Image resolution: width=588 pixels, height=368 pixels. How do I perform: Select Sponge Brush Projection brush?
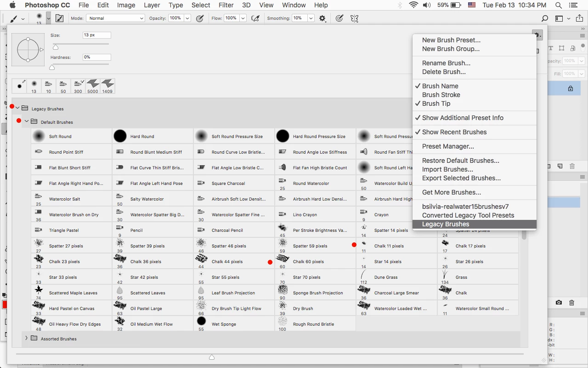pos(315,293)
